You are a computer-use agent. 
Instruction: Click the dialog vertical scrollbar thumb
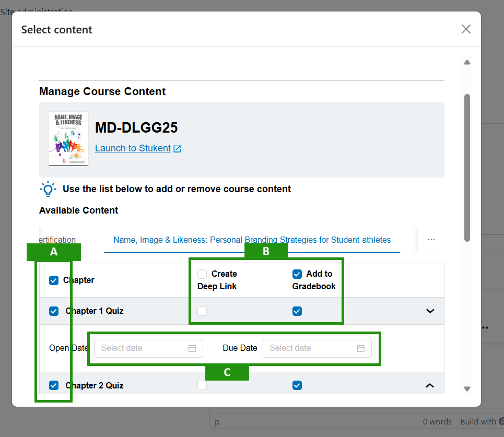(467, 167)
